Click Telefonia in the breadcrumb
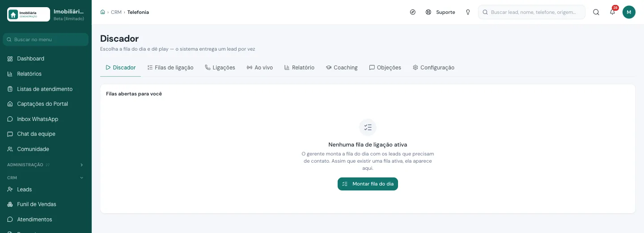This screenshot has width=644, height=233. pos(138,12)
